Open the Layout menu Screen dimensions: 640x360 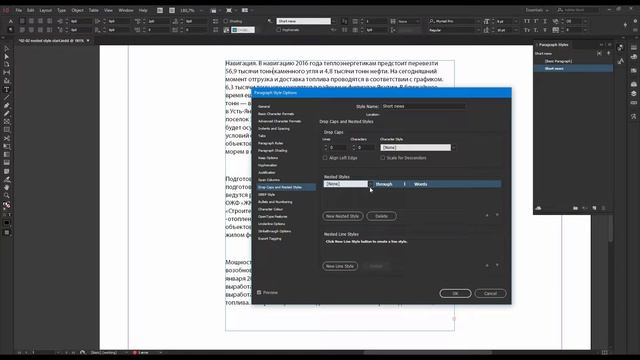[x=45, y=10]
